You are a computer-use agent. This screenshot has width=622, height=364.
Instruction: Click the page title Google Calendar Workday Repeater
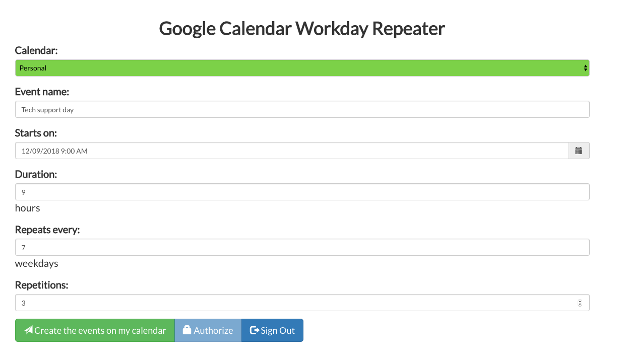[x=302, y=28]
